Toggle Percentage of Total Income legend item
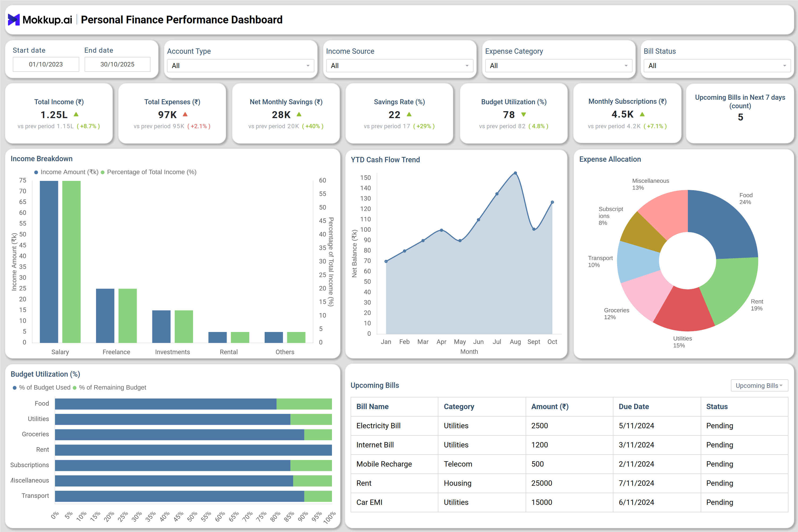The image size is (798, 532). [x=149, y=172]
